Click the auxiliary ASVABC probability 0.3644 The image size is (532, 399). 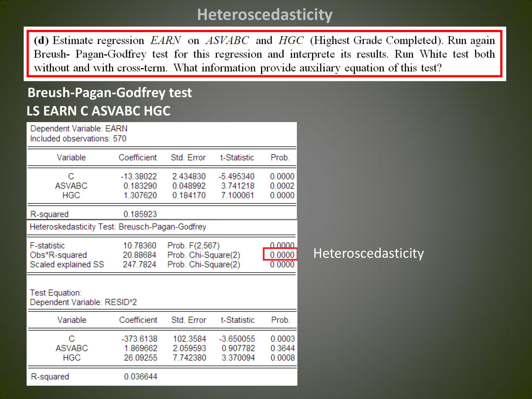pyautogui.click(x=282, y=348)
